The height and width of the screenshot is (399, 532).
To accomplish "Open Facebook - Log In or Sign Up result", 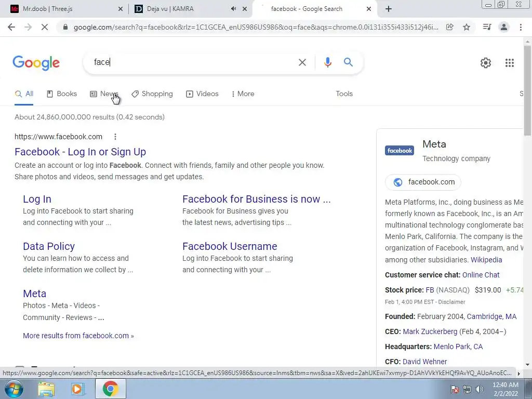I will click(80, 152).
